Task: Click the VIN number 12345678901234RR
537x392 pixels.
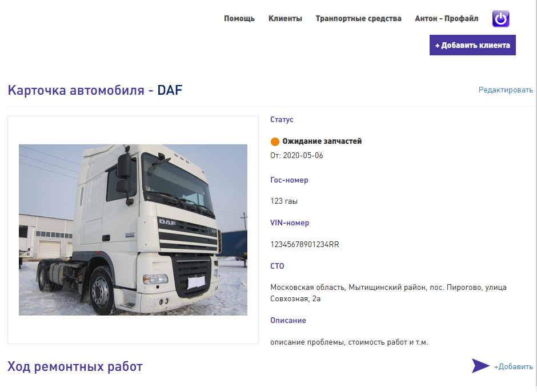Action: (305, 245)
